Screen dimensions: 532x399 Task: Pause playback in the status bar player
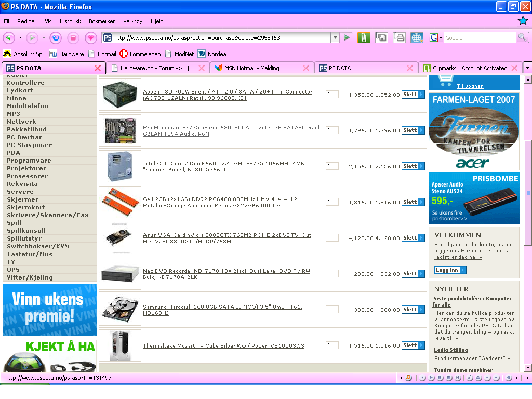point(440,378)
